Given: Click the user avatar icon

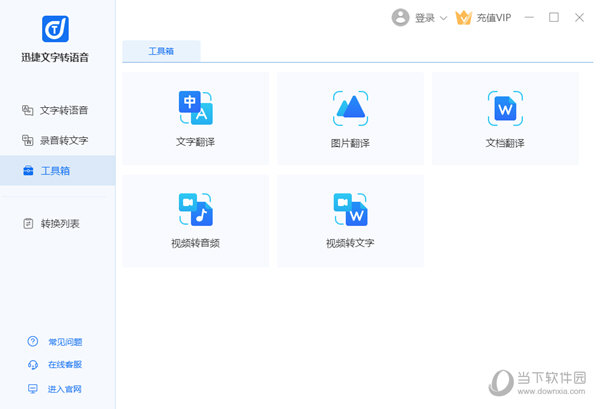Looking at the screenshot, I should tap(401, 18).
